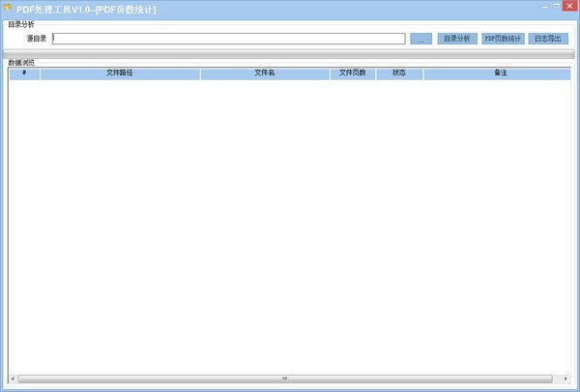Sort by 文件页数 column header
580x392 pixels.
pos(353,73)
